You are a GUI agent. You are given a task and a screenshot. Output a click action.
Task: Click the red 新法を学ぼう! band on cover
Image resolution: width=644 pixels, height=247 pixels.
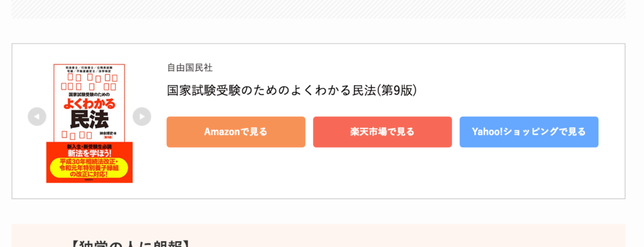89,153
